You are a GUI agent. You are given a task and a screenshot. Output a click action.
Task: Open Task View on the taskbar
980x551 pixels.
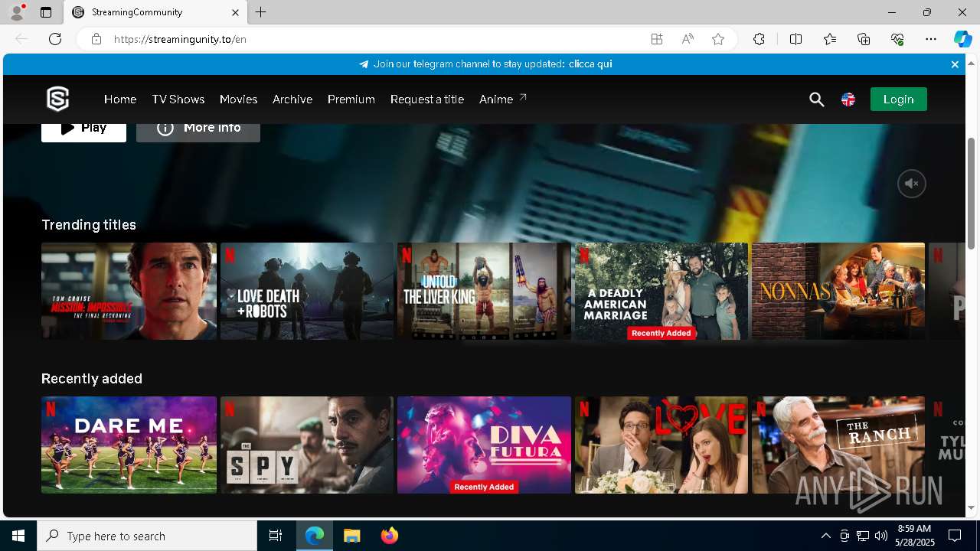tap(276, 536)
